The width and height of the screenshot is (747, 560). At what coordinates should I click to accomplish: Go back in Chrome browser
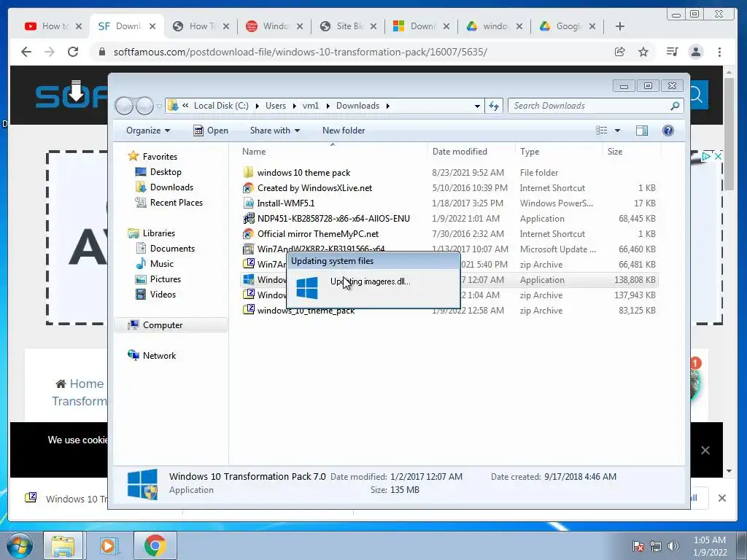[x=26, y=52]
